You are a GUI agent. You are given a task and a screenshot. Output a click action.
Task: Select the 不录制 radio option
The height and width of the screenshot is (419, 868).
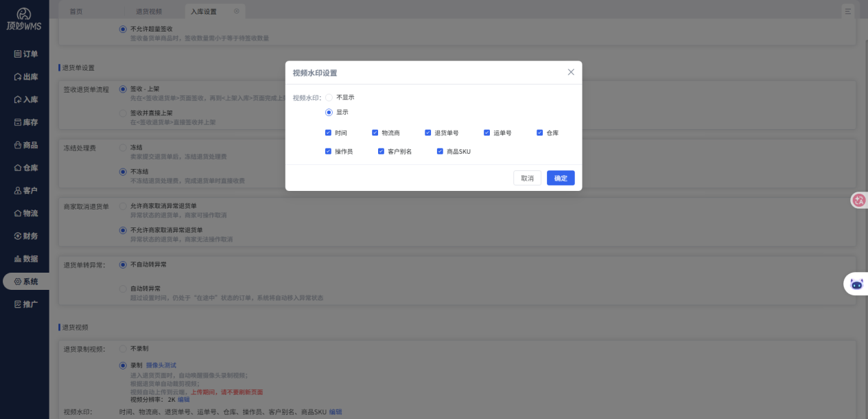(x=123, y=349)
